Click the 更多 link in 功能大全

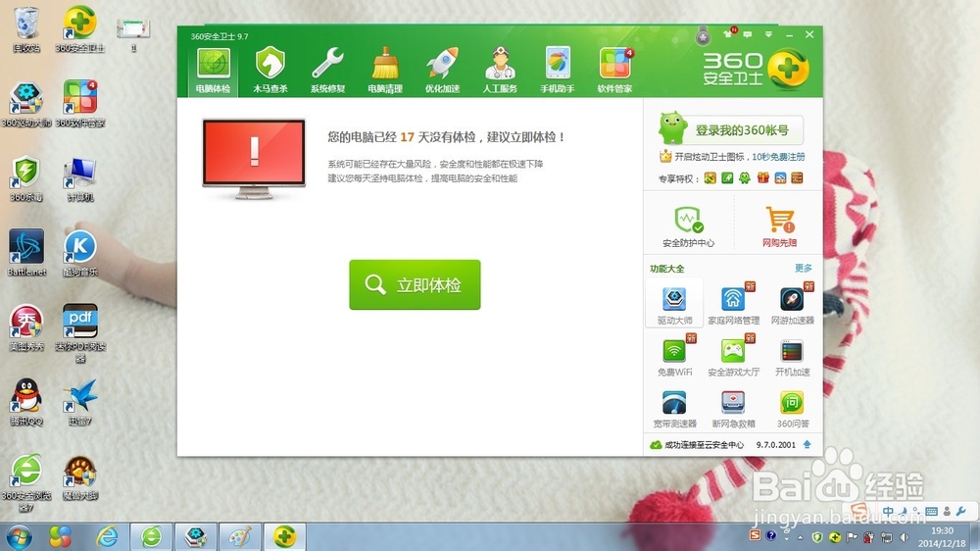pyautogui.click(x=804, y=269)
